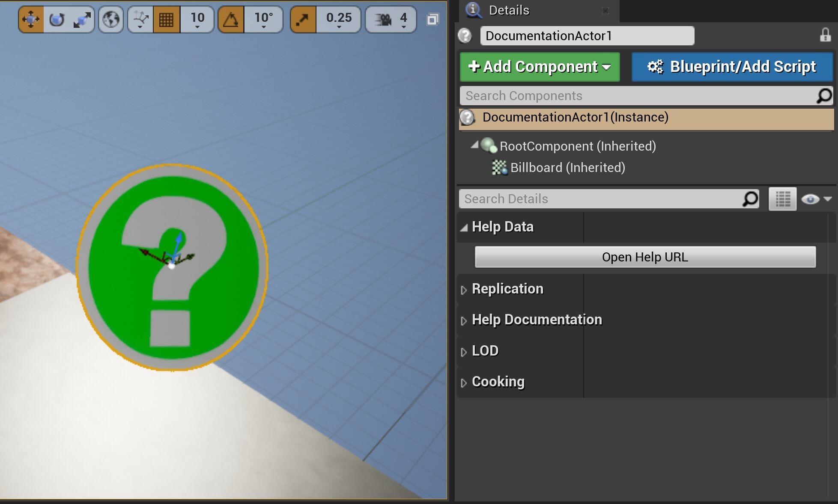Open the Add Component dropdown

(x=540, y=67)
